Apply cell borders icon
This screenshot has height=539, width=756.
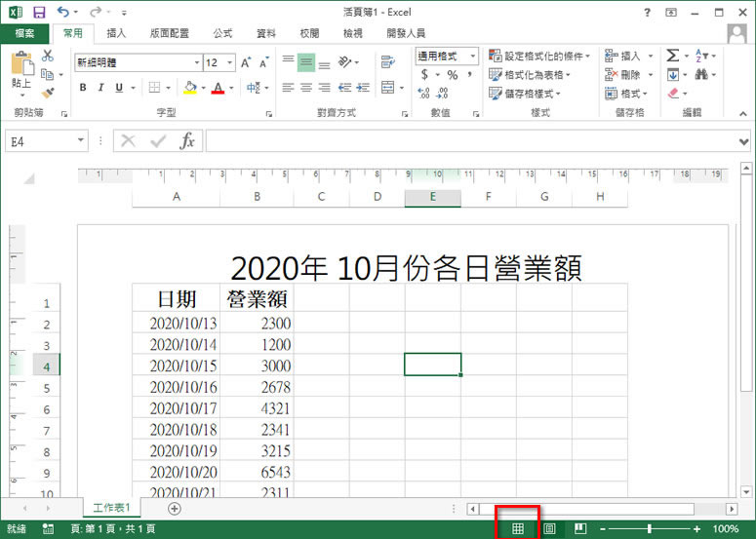point(154,88)
